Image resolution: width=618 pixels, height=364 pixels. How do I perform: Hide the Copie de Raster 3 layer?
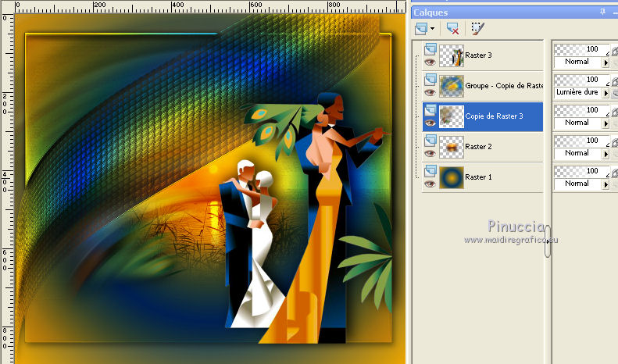click(430, 123)
